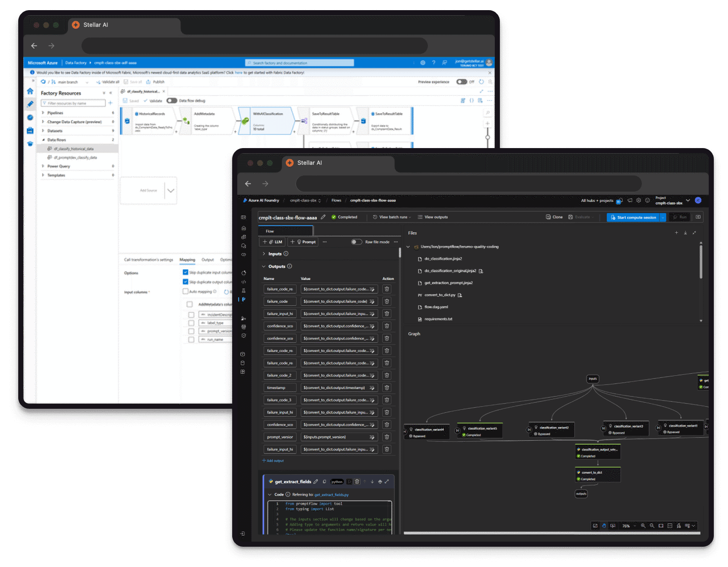This screenshot has width=728, height=567.
Task: Check the Auto mapping checkbox
Action: [186, 292]
